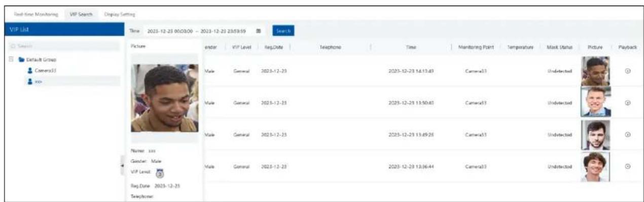
Task: Click the Reg.Date column header
Action: point(274,47)
